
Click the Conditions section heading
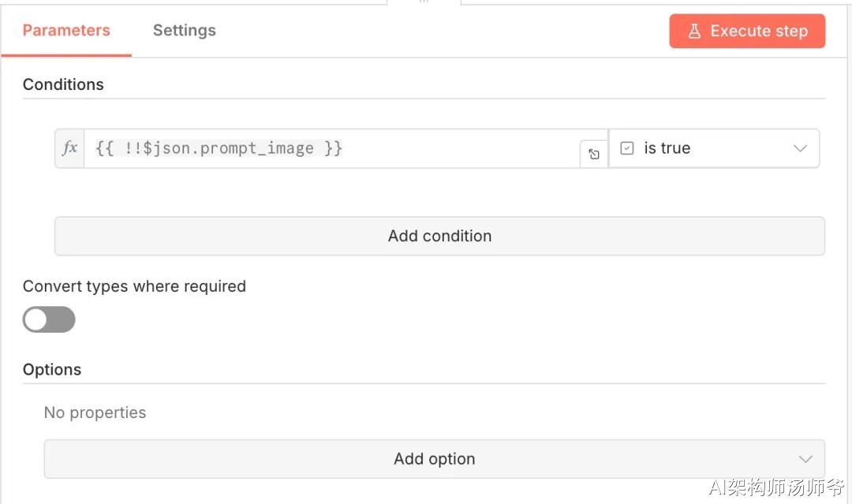pyautogui.click(x=63, y=84)
